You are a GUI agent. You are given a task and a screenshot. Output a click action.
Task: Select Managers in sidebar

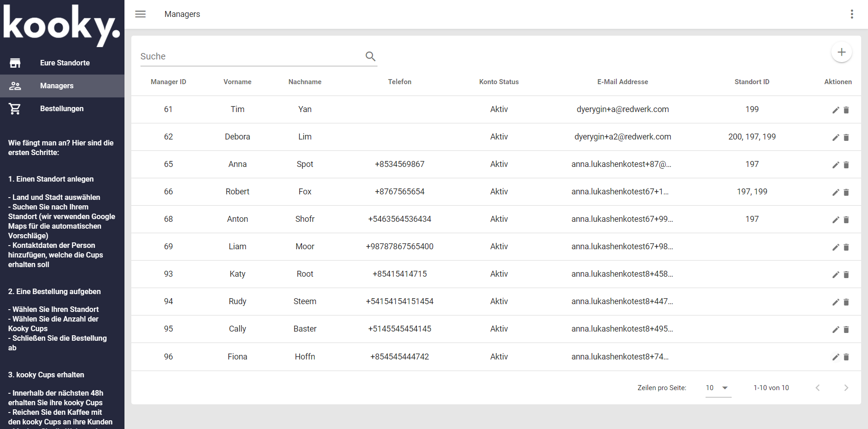click(x=62, y=86)
